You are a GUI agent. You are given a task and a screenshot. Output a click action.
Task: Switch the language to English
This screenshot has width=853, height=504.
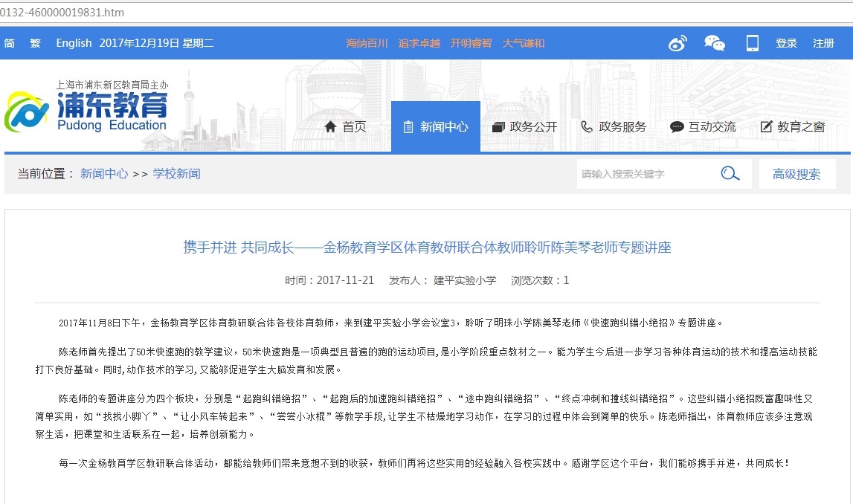coord(74,43)
